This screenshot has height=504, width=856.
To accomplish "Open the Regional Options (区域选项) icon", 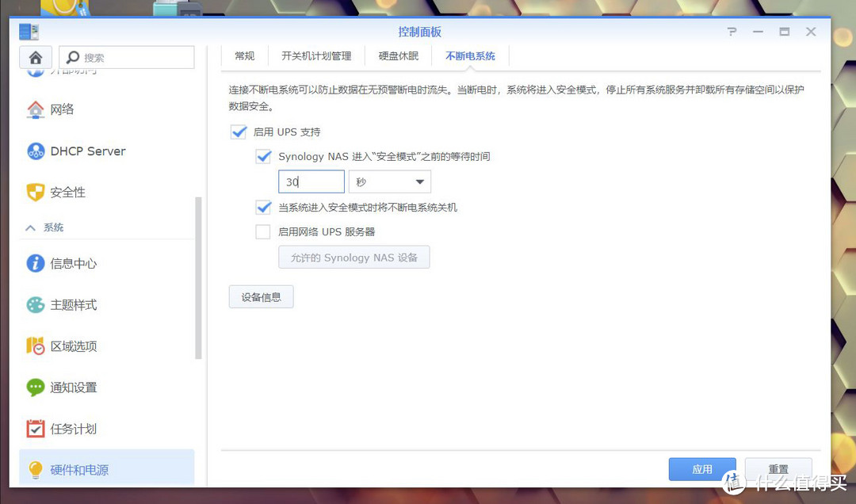I will coord(36,346).
